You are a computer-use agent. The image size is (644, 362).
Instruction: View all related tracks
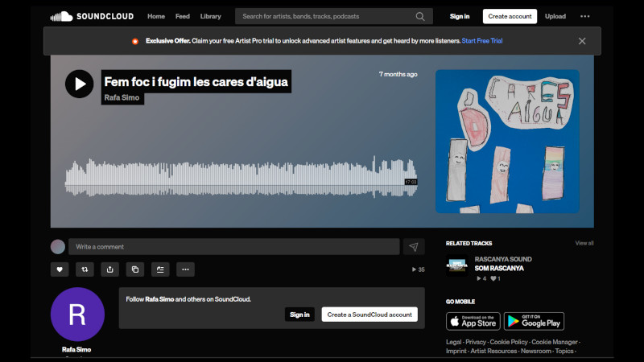click(584, 244)
